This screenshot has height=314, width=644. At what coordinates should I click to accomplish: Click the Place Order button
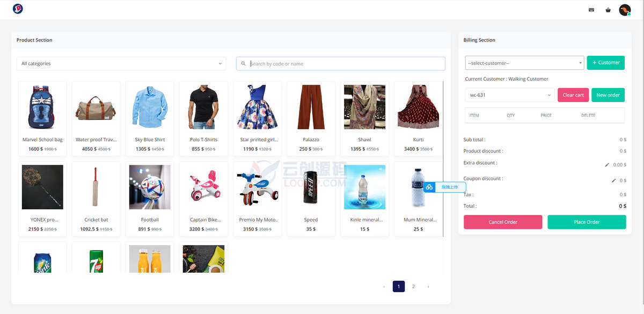click(x=587, y=222)
